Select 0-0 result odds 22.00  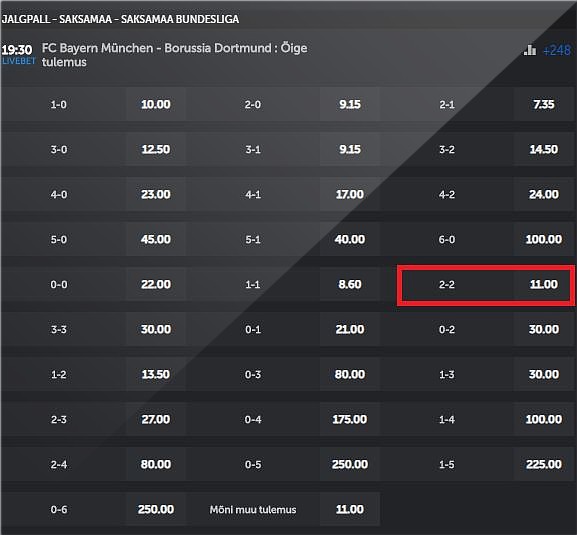(x=156, y=284)
